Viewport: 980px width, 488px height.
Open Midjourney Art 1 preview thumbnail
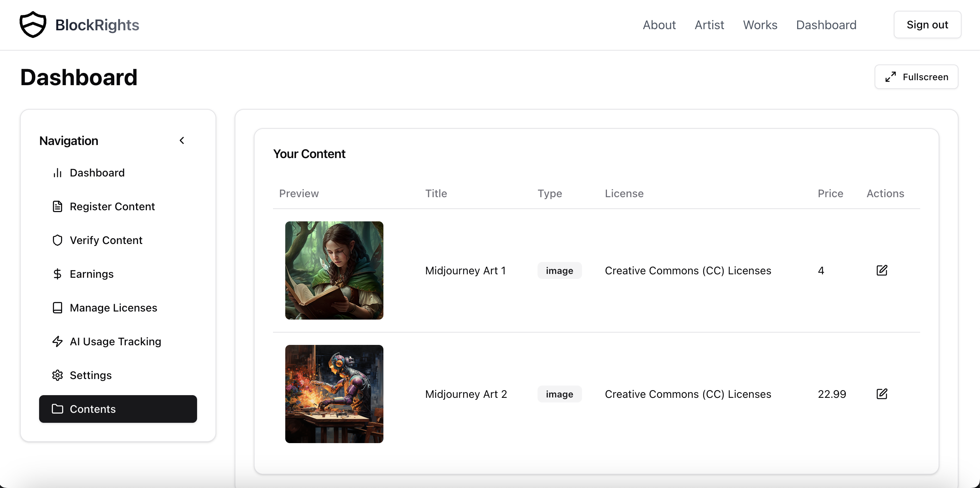(x=334, y=270)
